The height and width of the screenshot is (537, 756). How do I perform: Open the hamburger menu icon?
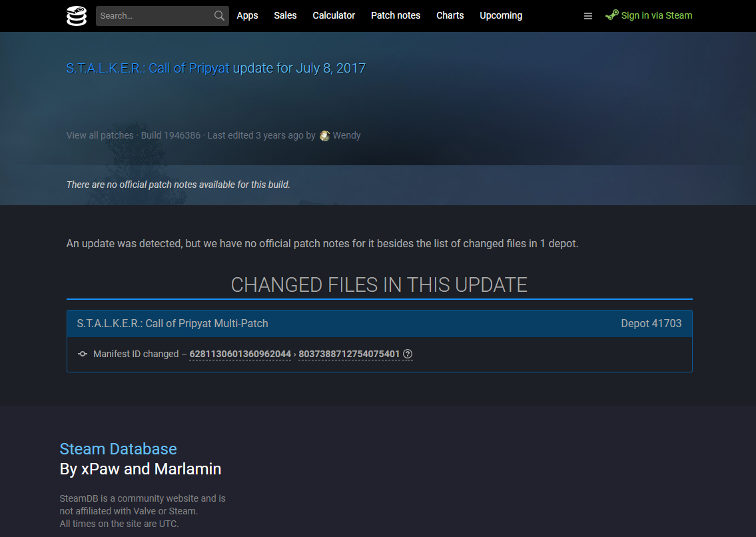[x=587, y=16]
